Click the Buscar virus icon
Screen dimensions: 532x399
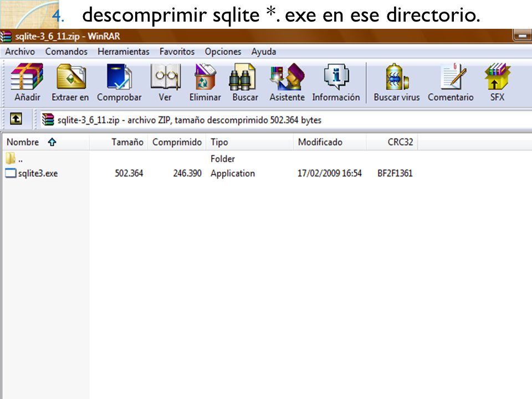397,76
